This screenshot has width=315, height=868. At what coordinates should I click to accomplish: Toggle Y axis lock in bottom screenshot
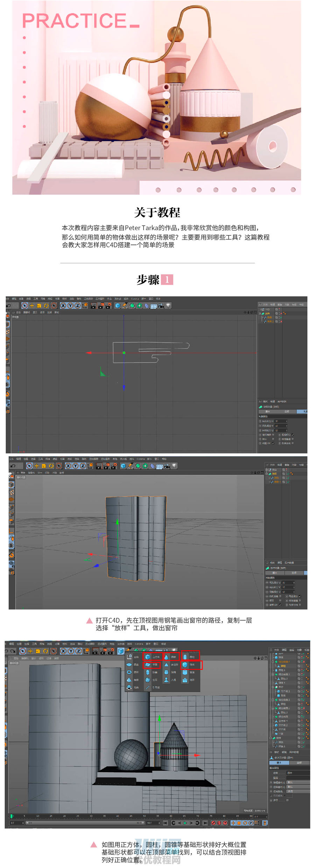coord(71,651)
